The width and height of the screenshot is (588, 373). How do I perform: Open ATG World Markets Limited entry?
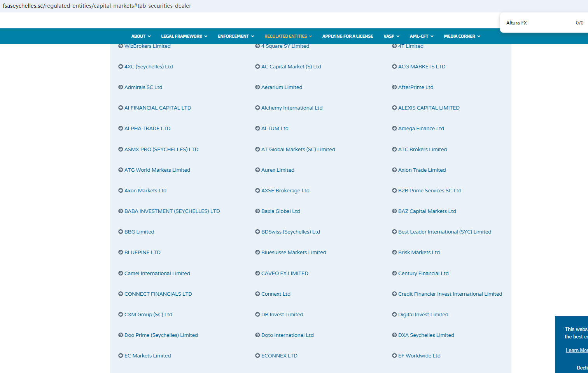[157, 170]
